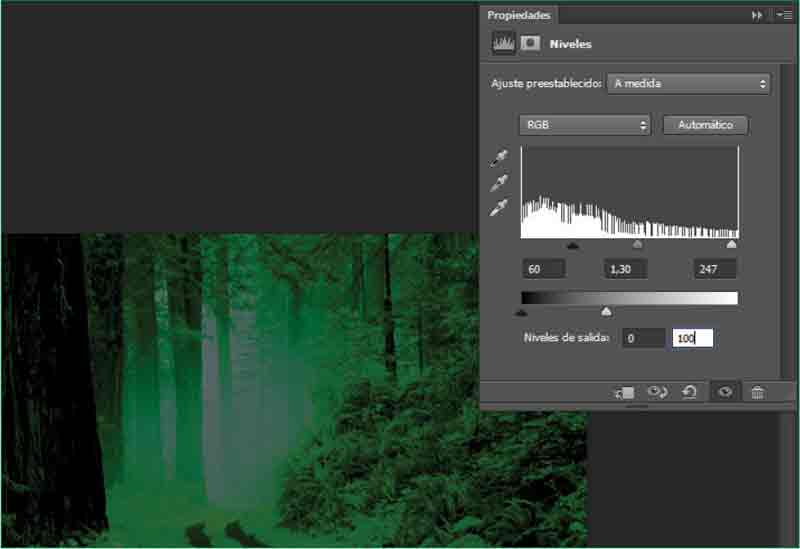Viewport: 800px width, 549px height.
Task: Select the white point eyedropper
Action: pyautogui.click(x=499, y=208)
